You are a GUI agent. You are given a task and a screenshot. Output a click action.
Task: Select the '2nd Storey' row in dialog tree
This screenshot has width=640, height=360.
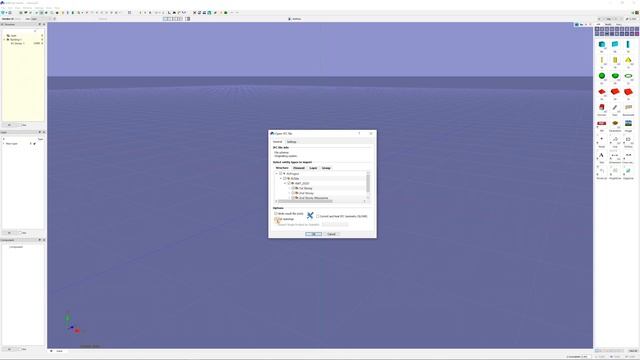click(306, 193)
